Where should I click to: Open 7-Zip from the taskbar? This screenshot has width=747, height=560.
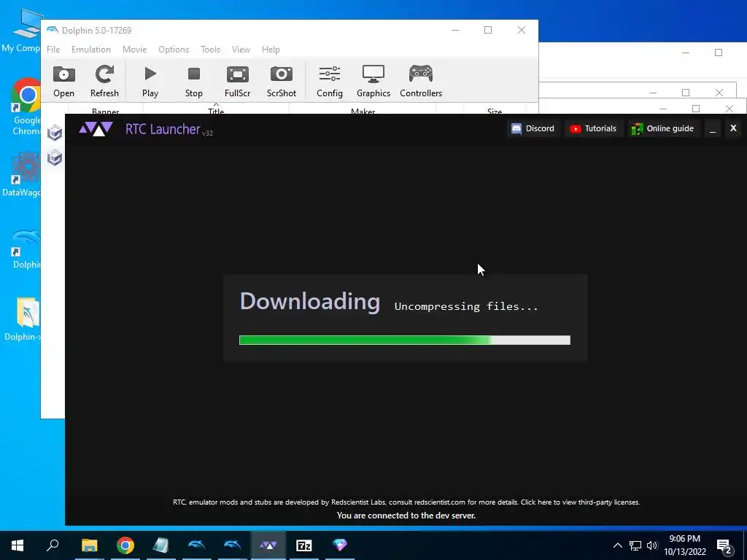(x=304, y=545)
